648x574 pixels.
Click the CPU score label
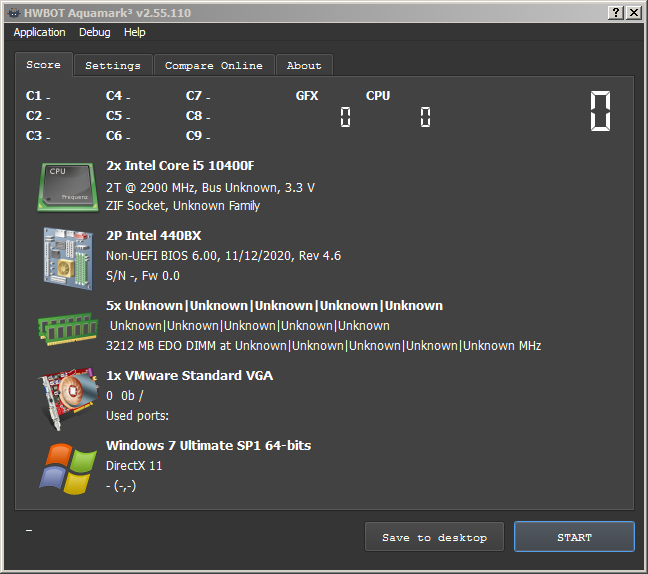point(378,96)
